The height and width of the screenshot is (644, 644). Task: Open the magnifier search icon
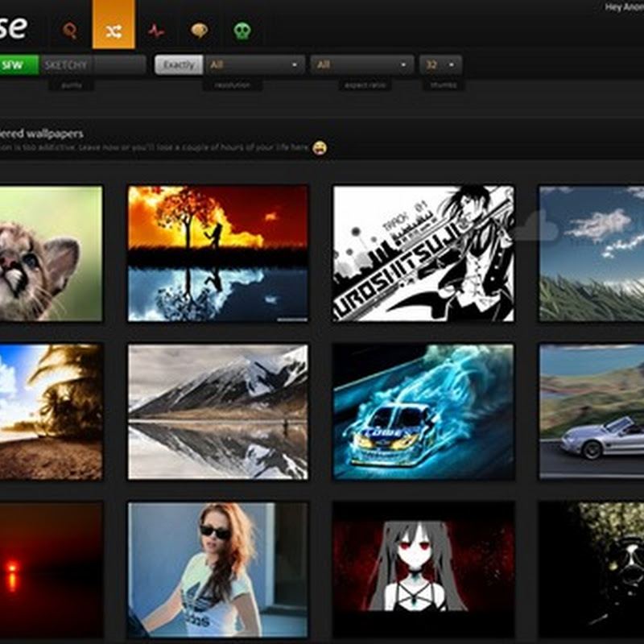(70, 31)
